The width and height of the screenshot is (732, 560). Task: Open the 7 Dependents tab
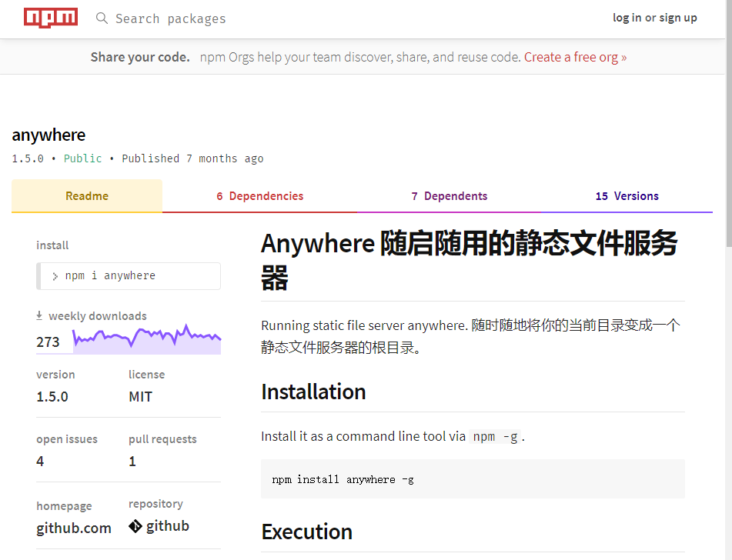[449, 196]
